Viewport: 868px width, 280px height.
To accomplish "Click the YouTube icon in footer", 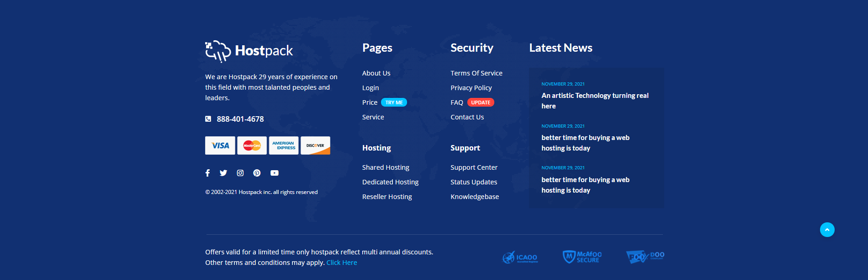I will [x=274, y=173].
